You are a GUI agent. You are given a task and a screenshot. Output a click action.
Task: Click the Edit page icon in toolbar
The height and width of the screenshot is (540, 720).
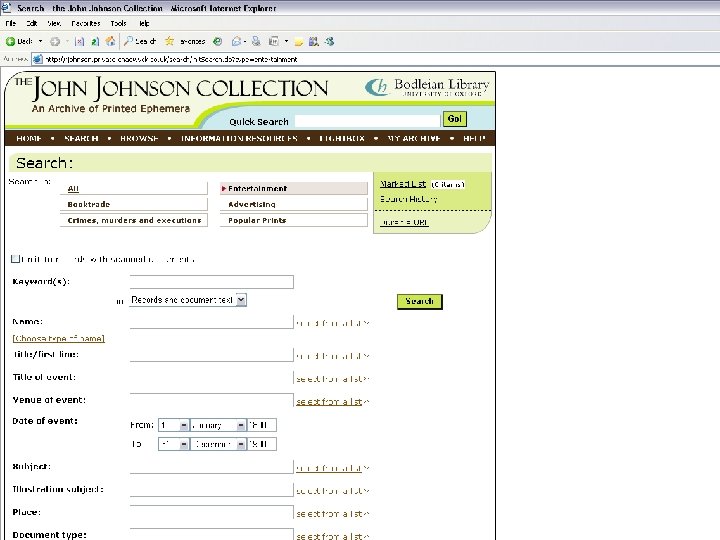[x=274, y=41]
